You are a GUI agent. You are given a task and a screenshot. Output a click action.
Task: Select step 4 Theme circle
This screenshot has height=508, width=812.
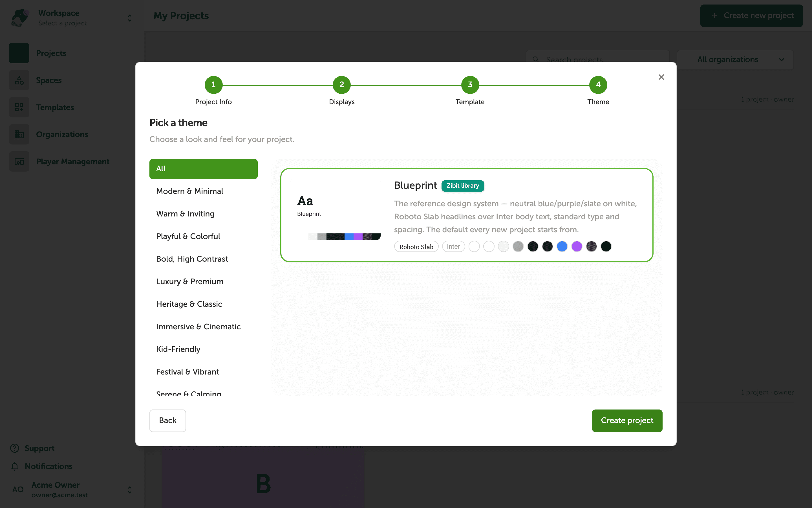point(598,85)
